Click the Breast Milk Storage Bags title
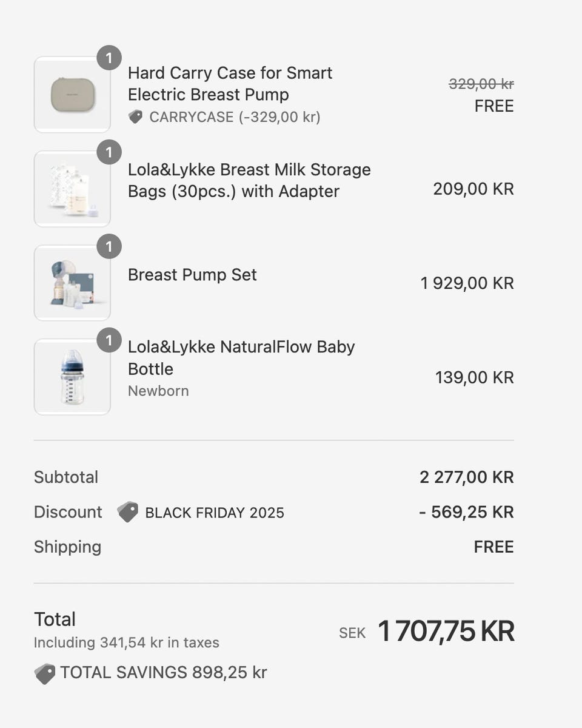 [249, 180]
